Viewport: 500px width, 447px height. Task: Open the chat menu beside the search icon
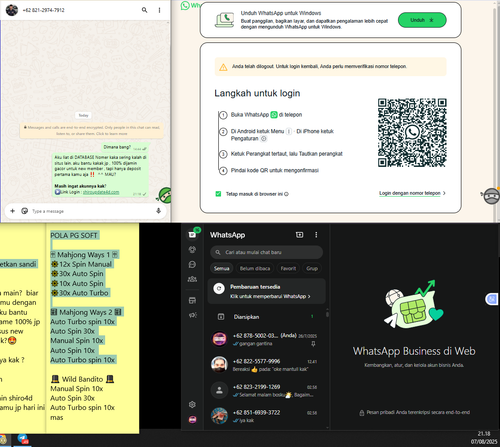pos(159,10)
